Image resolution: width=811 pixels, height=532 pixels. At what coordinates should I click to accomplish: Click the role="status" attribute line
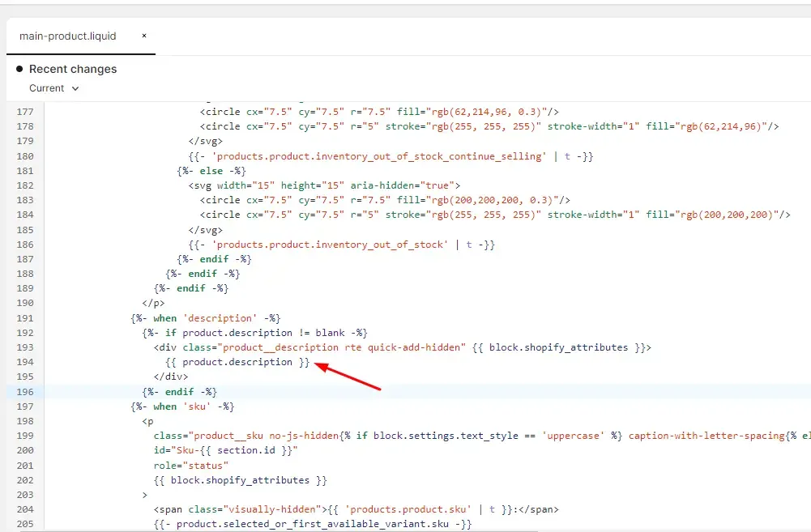(191, 466)
